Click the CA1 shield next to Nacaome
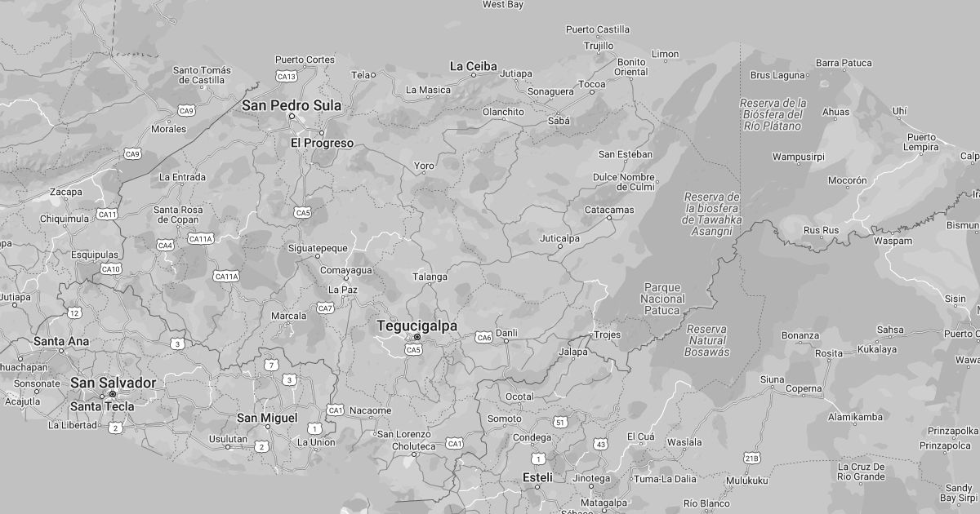Screen dimensions: 980x514 (x=336, y=410)
